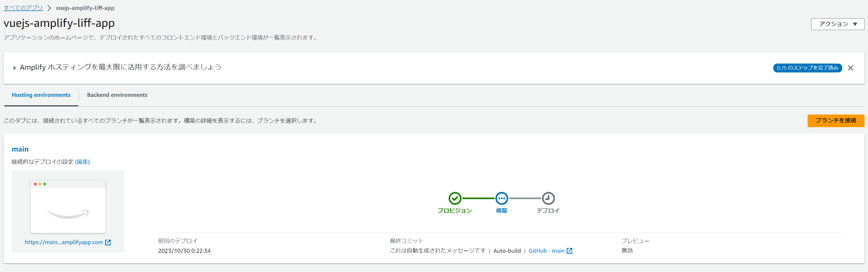Screen dimensions: 868x272
Task: Expand the Amplify ホスティング tips section
Action: [14, 68]
